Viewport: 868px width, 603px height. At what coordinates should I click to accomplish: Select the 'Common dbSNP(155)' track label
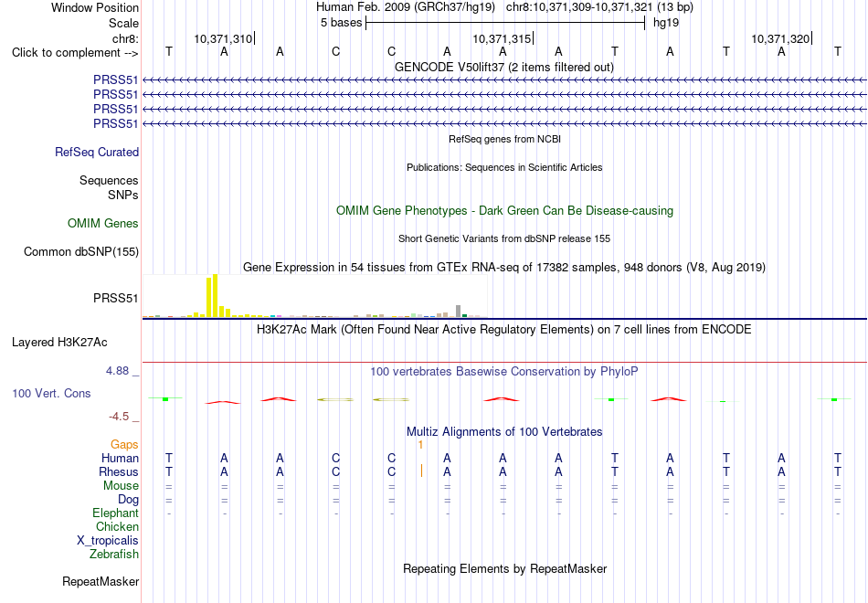point(81,252)
